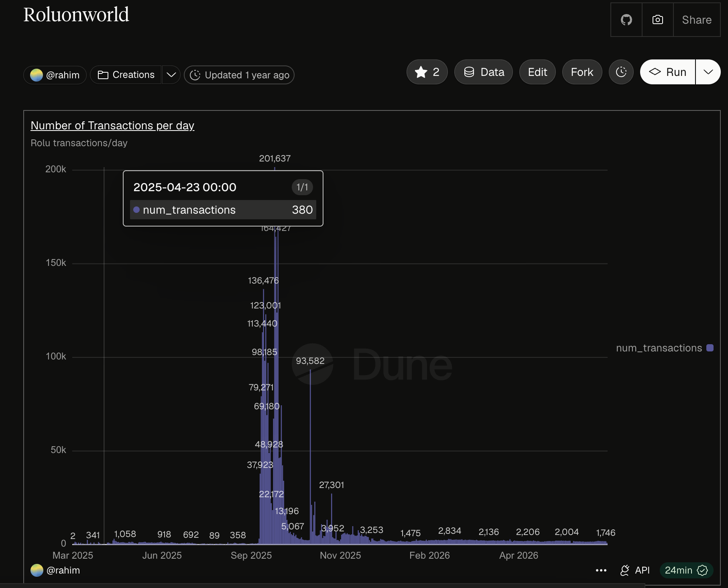Screen dimensions: 728x588
Task: Click the 50k y-axis label
Action: tap(58, 450)
